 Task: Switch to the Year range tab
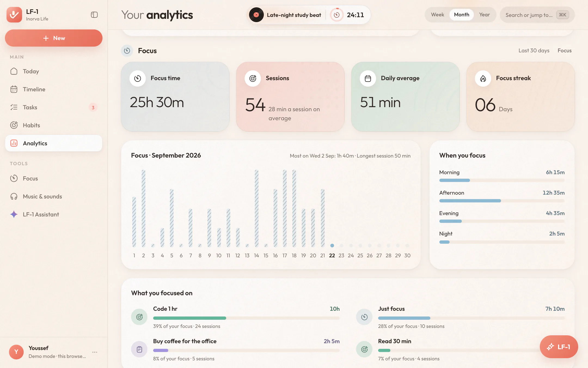(485, 15)
